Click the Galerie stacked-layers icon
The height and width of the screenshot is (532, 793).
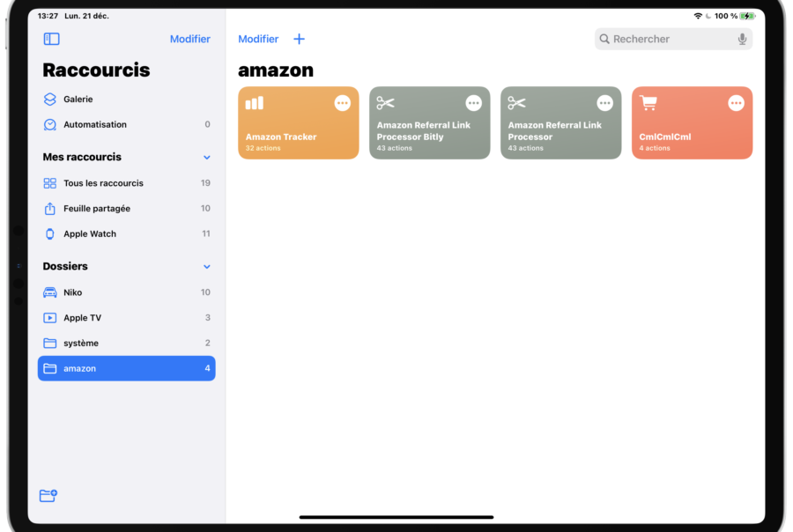coord(49,100)
